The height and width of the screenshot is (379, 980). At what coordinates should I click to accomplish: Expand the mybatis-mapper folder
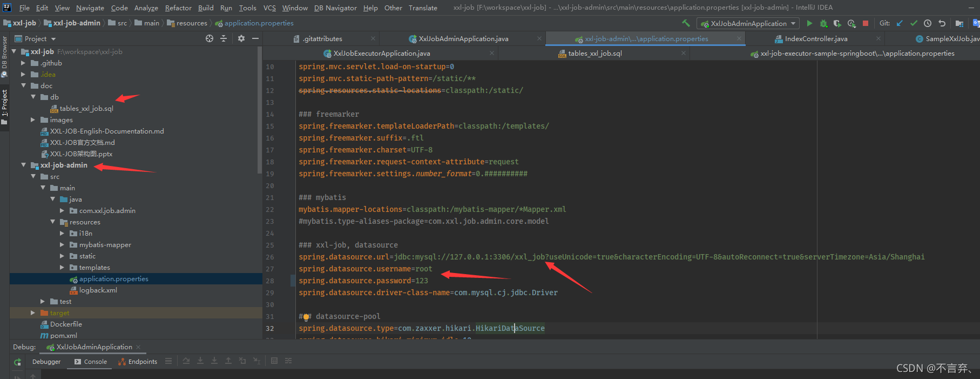[62, 244]
